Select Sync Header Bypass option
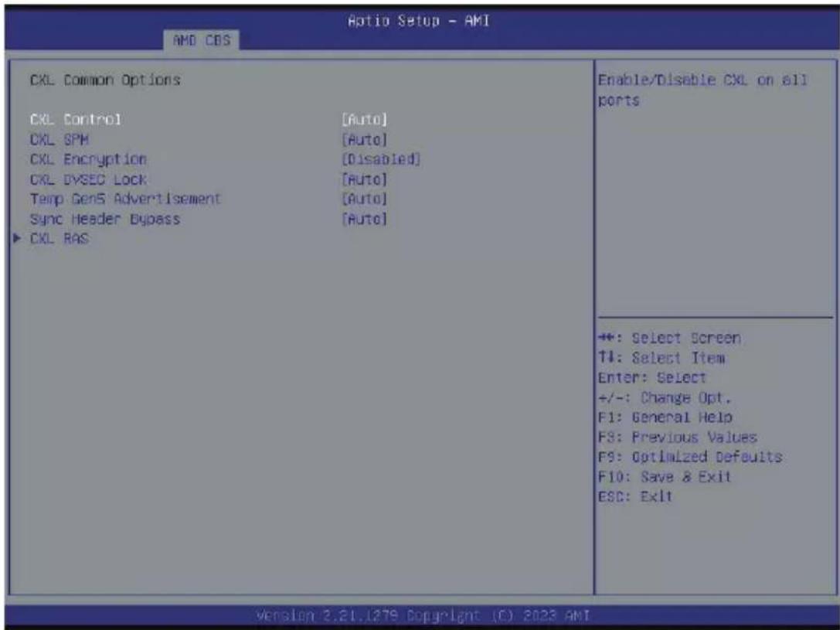The height and width of the screenshot is (630, 840). [x=105, y=219]
